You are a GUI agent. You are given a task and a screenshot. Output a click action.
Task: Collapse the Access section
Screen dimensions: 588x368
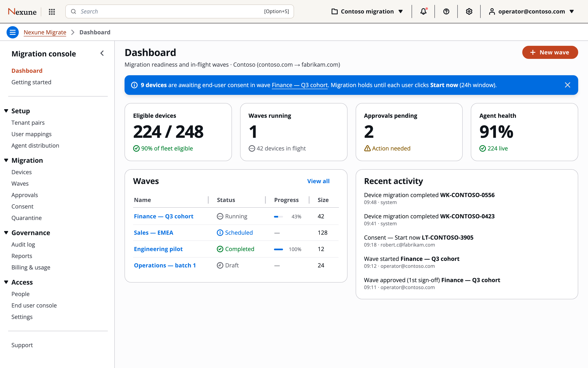pos(6,282)
